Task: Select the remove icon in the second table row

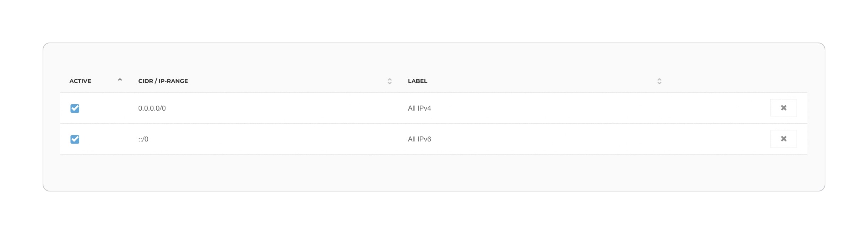Action: point(783,139)
